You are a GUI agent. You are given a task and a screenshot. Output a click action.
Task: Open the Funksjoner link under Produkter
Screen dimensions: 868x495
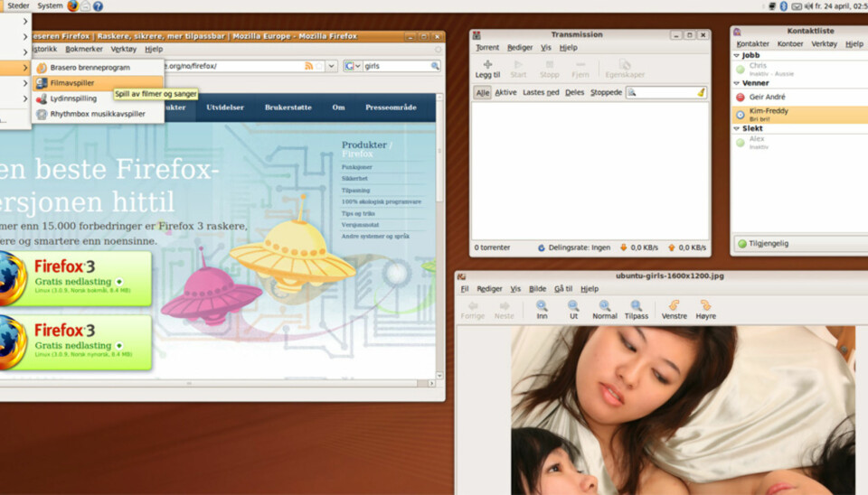pos(356,167)
